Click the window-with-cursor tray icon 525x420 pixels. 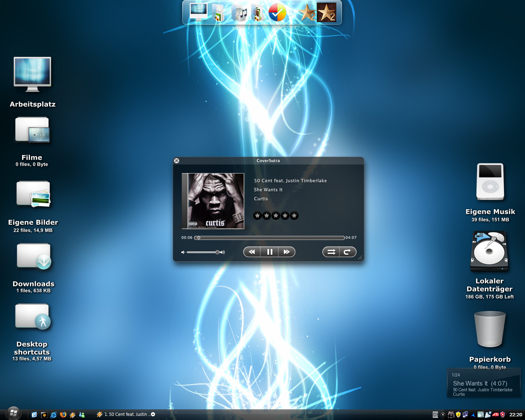(x=480, y=415)
